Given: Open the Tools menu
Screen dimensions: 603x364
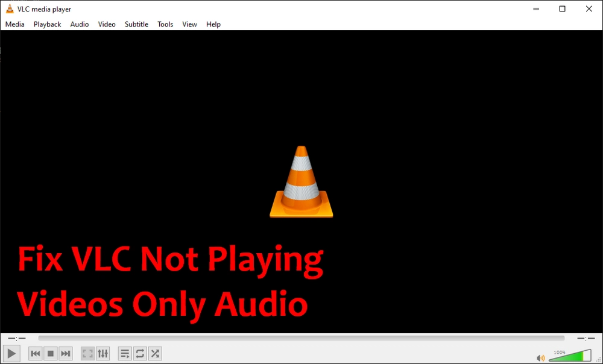Looking at the screenshot, I should [165, 24].
